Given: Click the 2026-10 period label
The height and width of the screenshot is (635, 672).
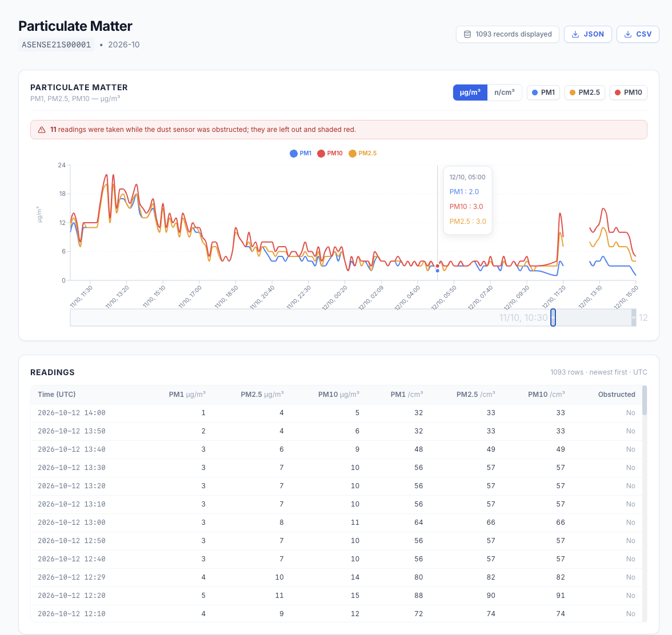Looking at the screenshot, I should coord(124,45).
